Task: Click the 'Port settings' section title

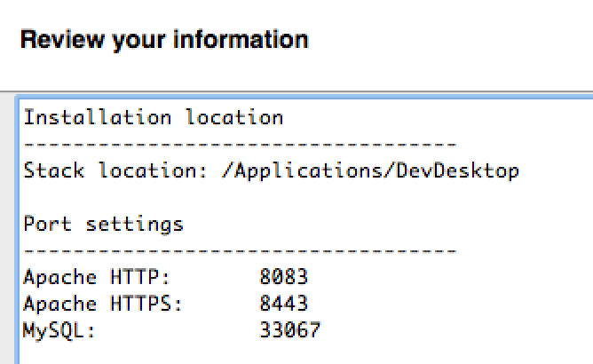Action: pyautogui.click(x=103, y=224)
